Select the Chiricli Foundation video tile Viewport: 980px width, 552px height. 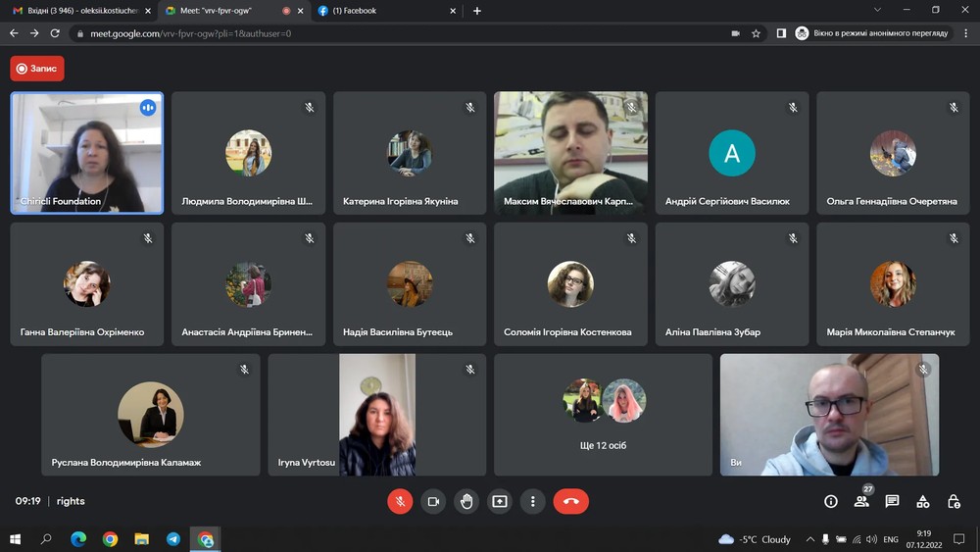[87, 153]
